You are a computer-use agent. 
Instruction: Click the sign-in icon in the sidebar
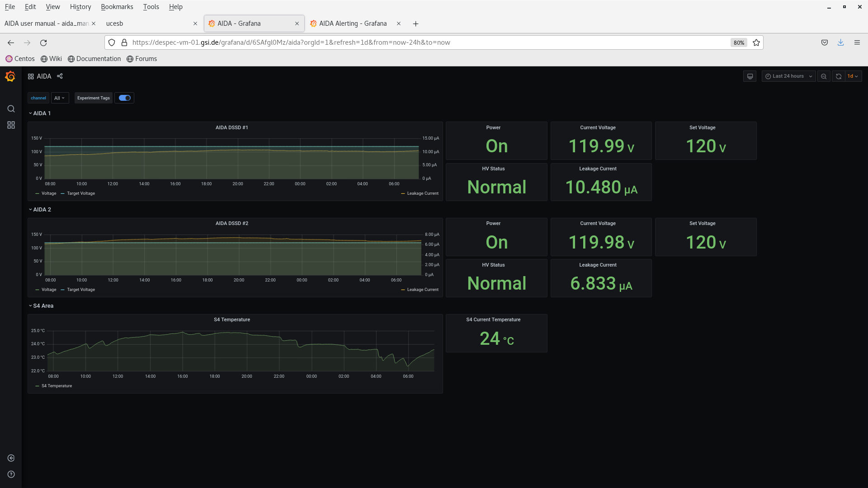click(x=11, y=458)
